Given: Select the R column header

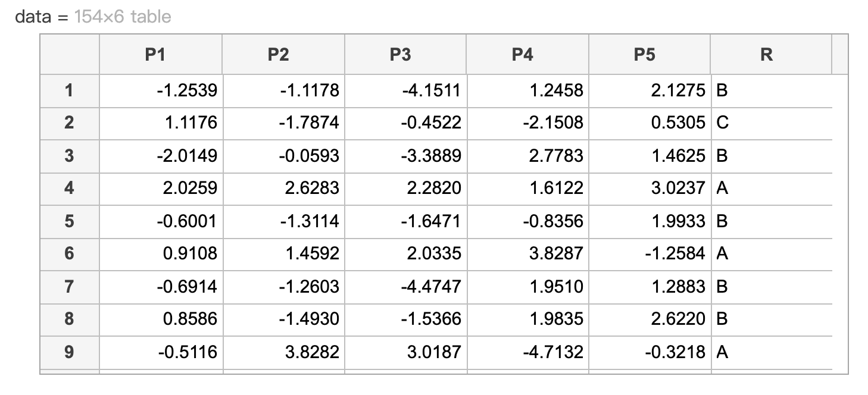Looking at the screenshot, I should 771,54.
